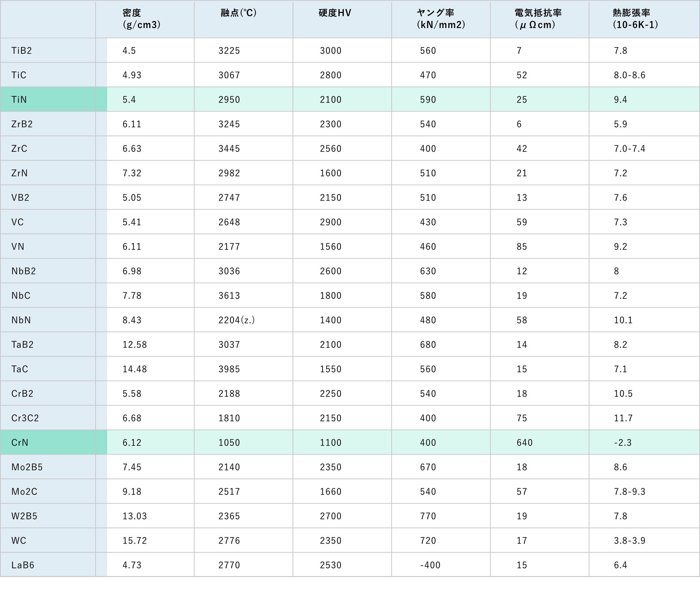Click VC hardness value 2900
This screenshot has width=700, height=595.
(x=331, y=222)
